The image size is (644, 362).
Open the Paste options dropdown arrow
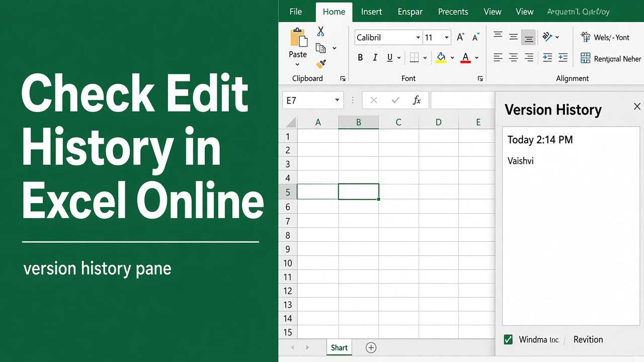[297, 65]
